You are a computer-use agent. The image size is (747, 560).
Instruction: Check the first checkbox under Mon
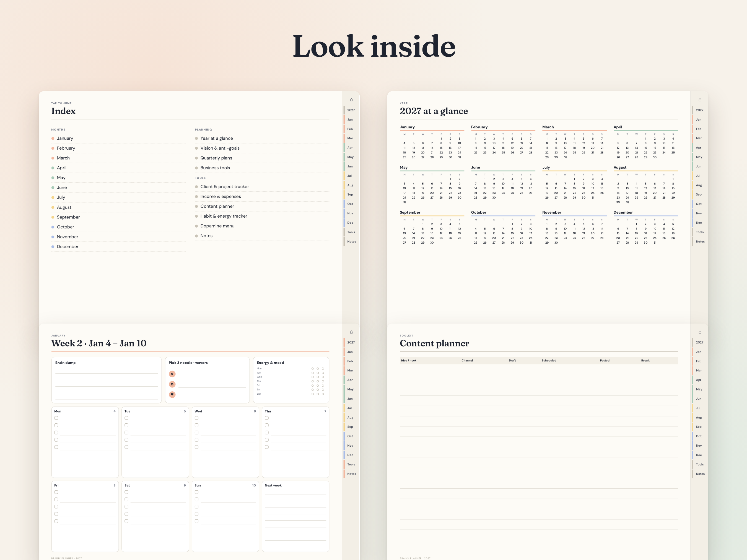56,418
